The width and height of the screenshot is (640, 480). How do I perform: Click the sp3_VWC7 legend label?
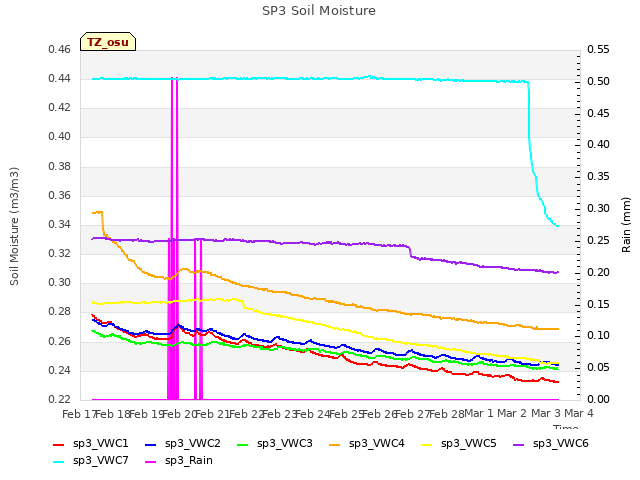point(100,460)
